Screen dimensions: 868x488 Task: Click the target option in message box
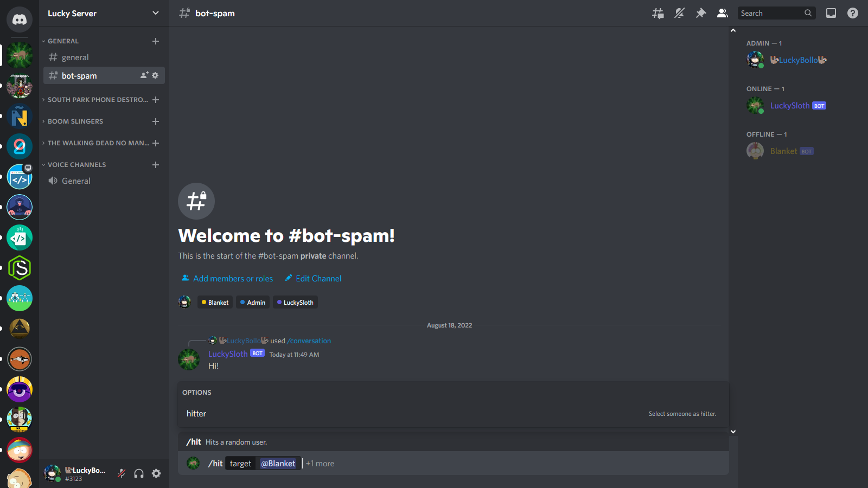pyautogui.click(x=240, y=464)
